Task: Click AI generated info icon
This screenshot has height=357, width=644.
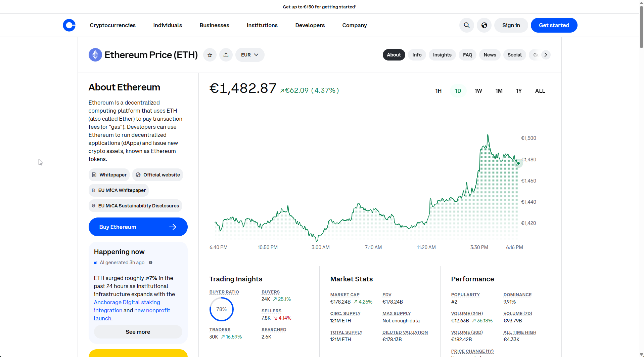Action: point(150,263)
